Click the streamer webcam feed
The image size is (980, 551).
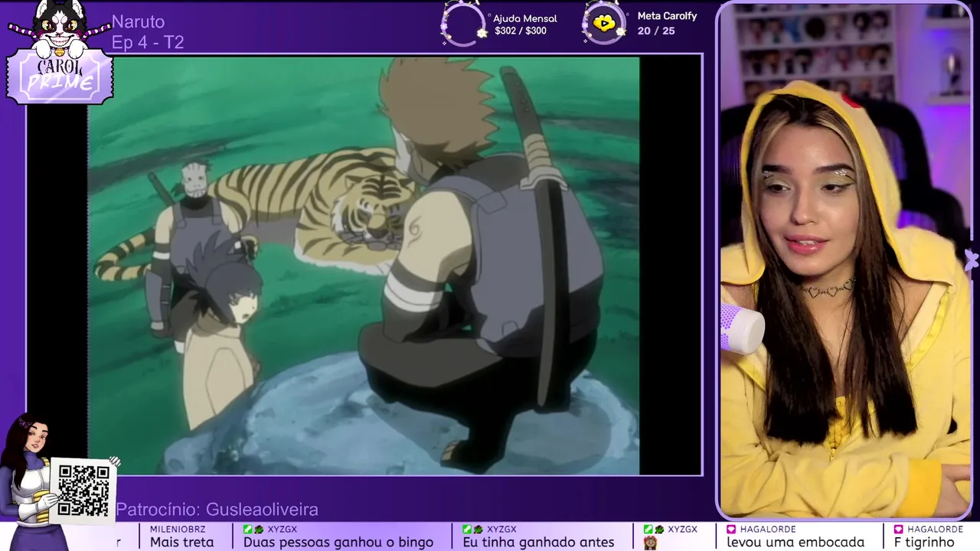tap(846, 260)
